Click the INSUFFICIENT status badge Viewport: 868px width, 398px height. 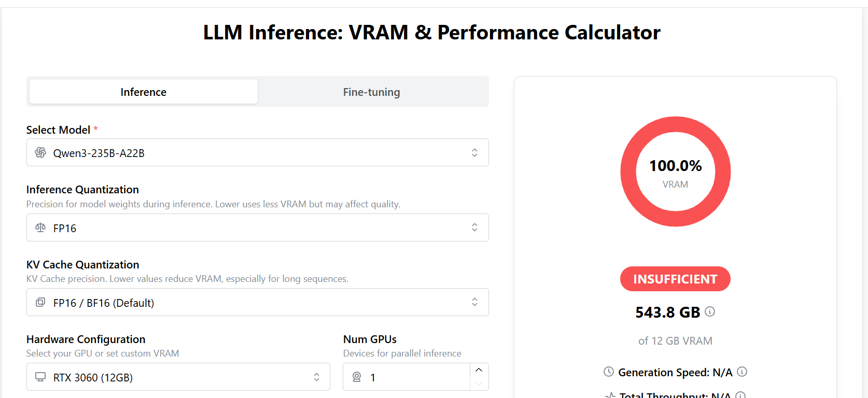[x=675, y=279]
